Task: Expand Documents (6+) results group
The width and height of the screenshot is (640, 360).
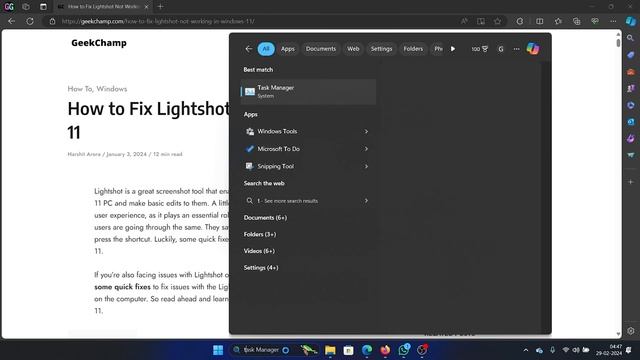Action: click(x=265, y=218)
